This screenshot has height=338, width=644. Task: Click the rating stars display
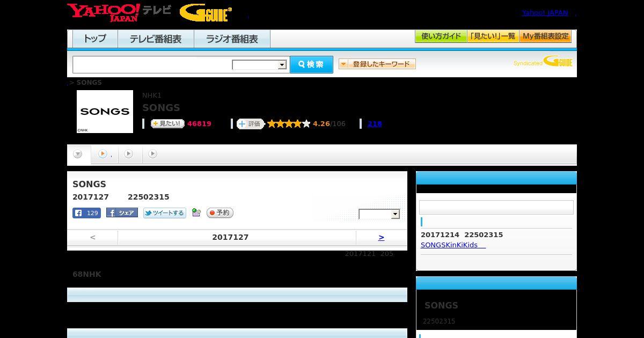click(289, 124)
